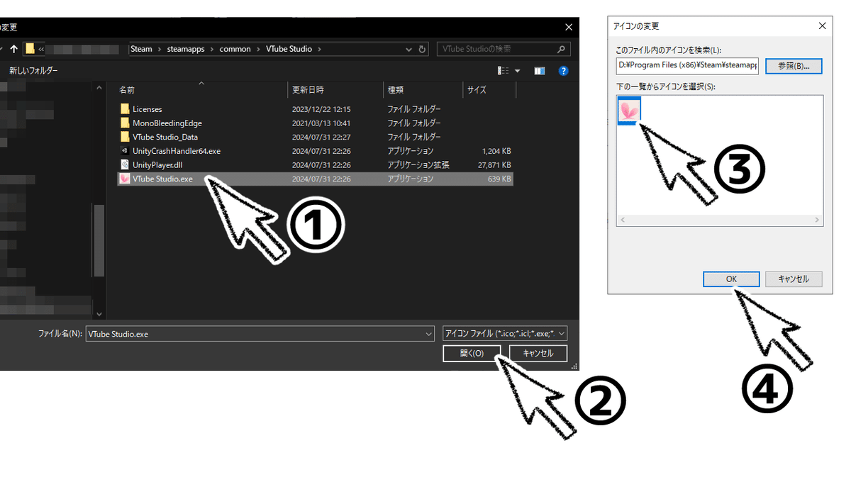Click the 参照(B)... browse button
Viewport: 851px width, 504px height.
(794, 66)
